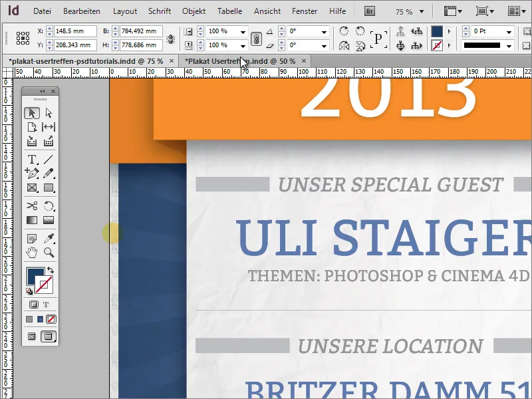Pick the Content Collector tool
This screenshot has width=532, height=399.
(x=32, y=141)
